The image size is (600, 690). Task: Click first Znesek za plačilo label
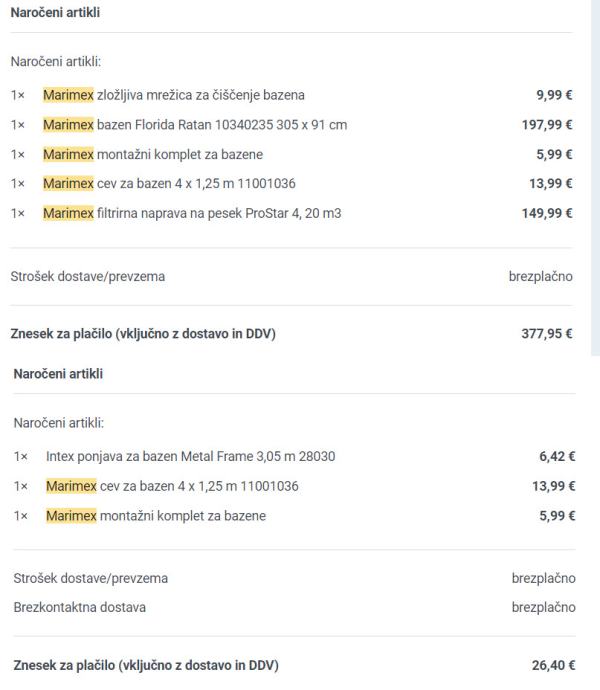point(143,334)
